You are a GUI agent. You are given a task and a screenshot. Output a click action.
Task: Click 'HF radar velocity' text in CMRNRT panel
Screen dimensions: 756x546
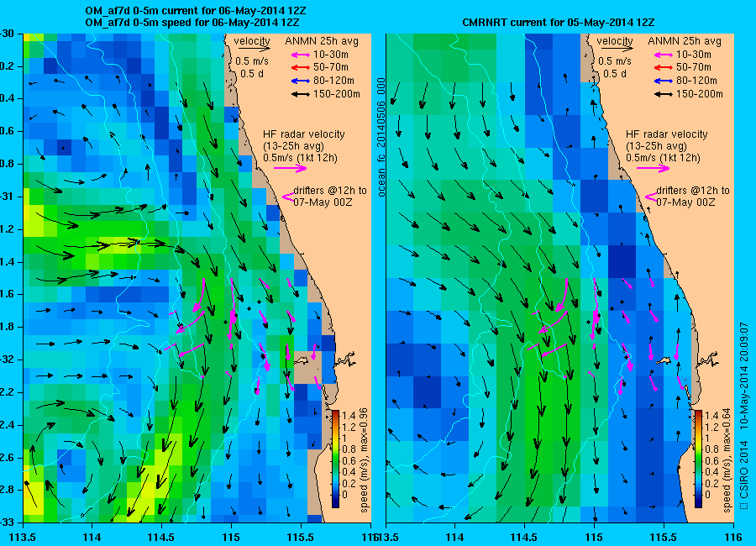[x=667, y=134]
